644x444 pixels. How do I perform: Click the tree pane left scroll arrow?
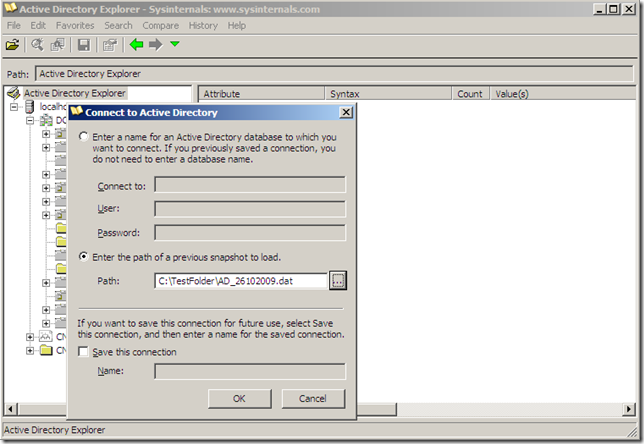point(10,409)
